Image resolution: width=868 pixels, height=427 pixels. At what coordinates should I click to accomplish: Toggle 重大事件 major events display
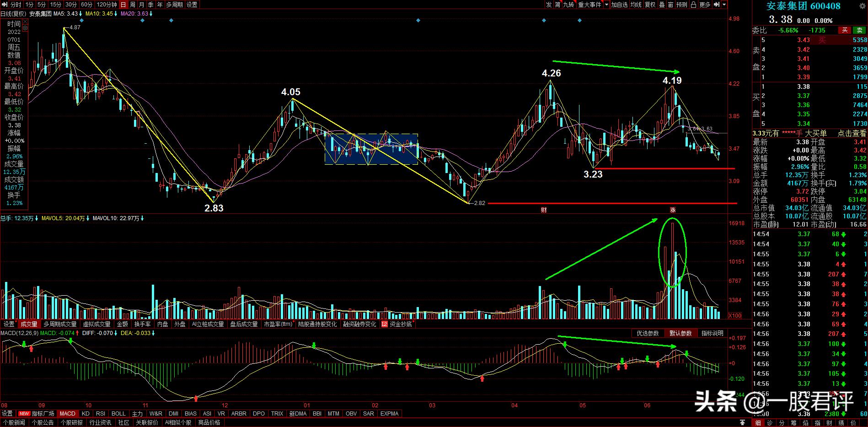[590, 5]
